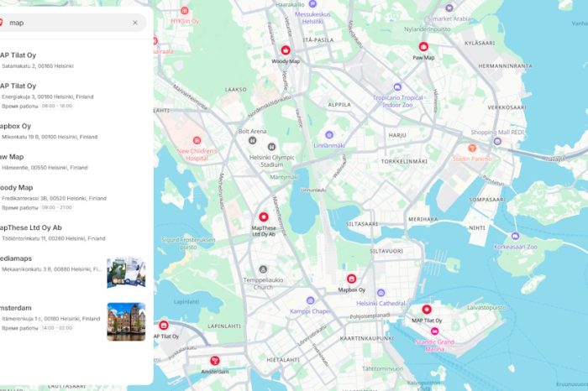Select the Mapbox Oy map pin
Screen dimensions: 588x391
pyautogui.click(x=351, y=279)
